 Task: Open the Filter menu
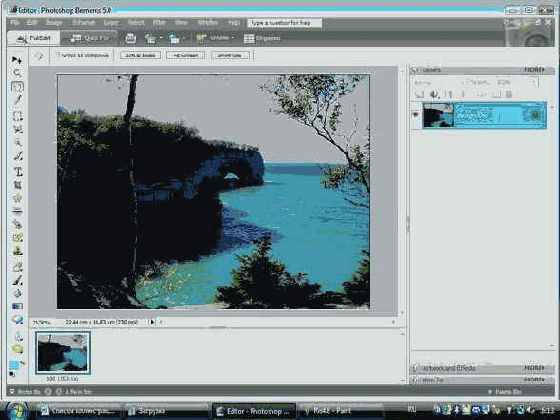(159, 23)
